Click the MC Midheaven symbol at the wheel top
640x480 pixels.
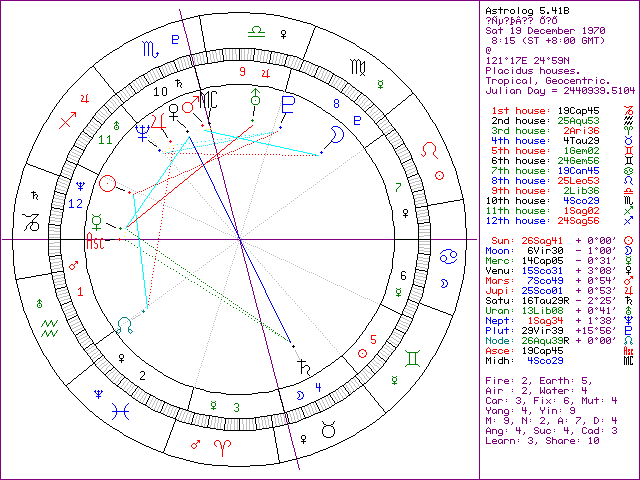coord(208,99)
